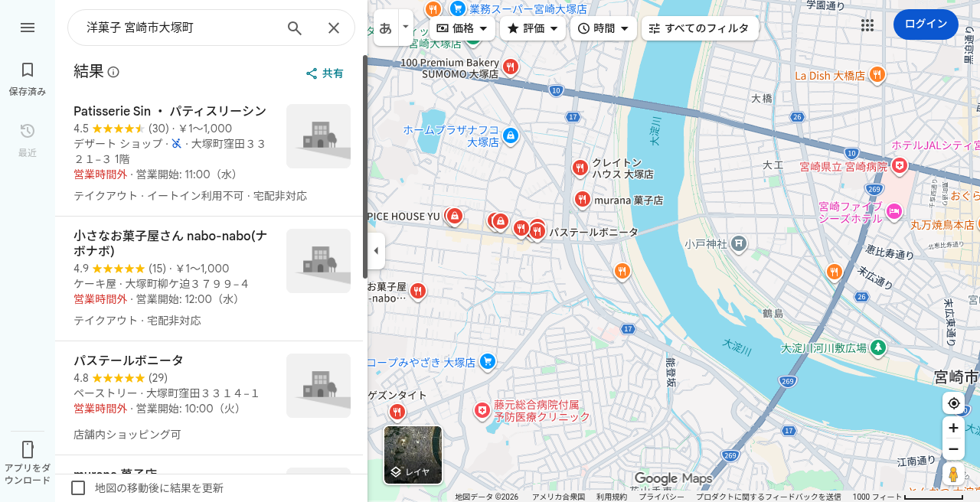
Task: Click パステールボニータ list photo thumbnail
Action: tap(318, 386)
